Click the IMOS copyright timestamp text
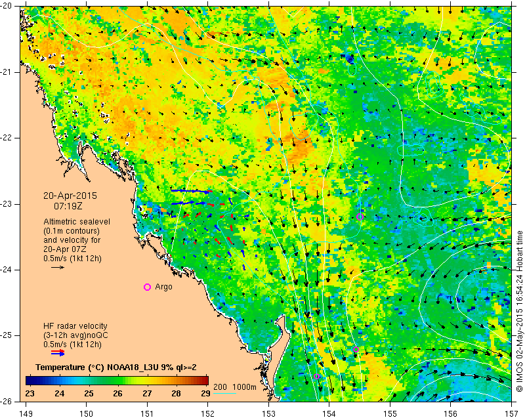Viewport: 525px width, 420px height. coord(519,311)
